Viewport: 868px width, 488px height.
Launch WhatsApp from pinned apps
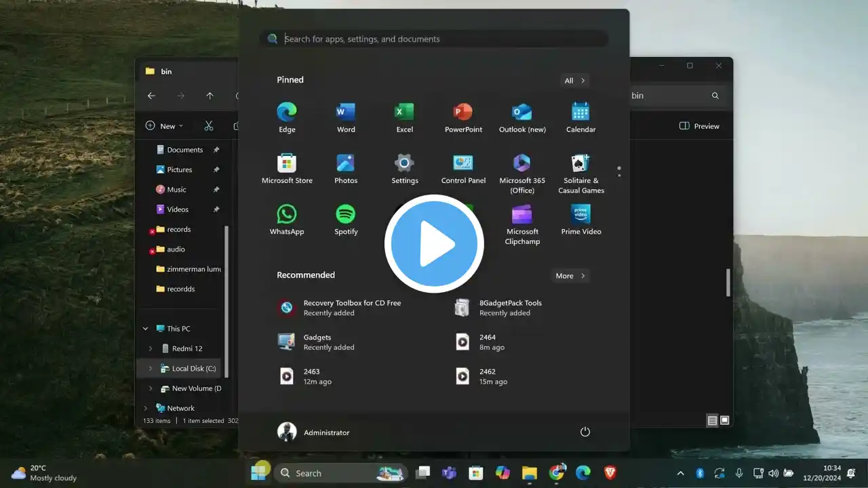coord(287,220)
